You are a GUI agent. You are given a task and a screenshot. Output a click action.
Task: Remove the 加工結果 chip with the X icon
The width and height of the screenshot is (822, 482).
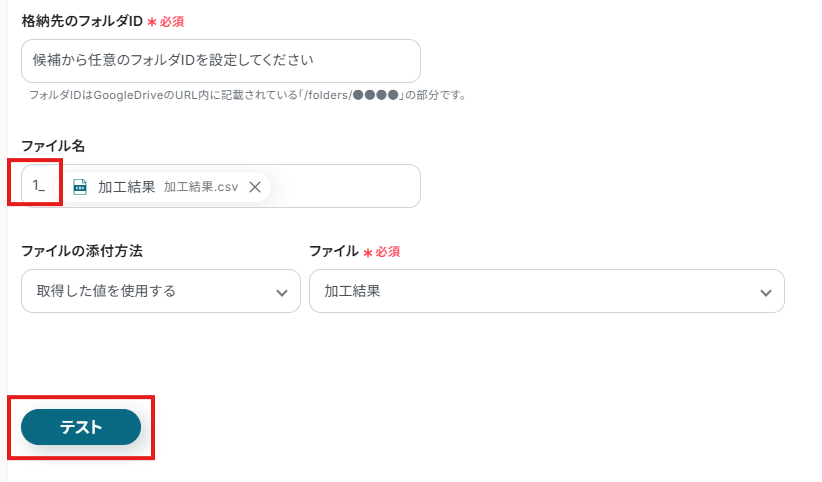pyautogui.click(x=255, y=187)
